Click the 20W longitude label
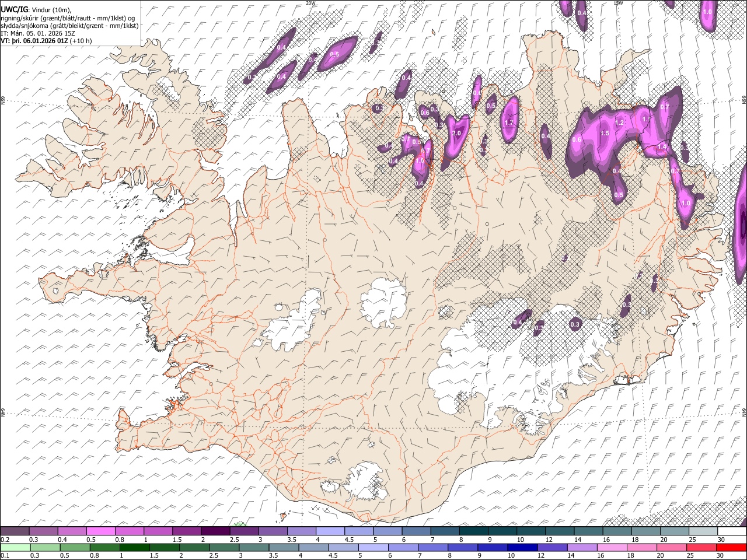747x560 pixels. click(310, 3)
